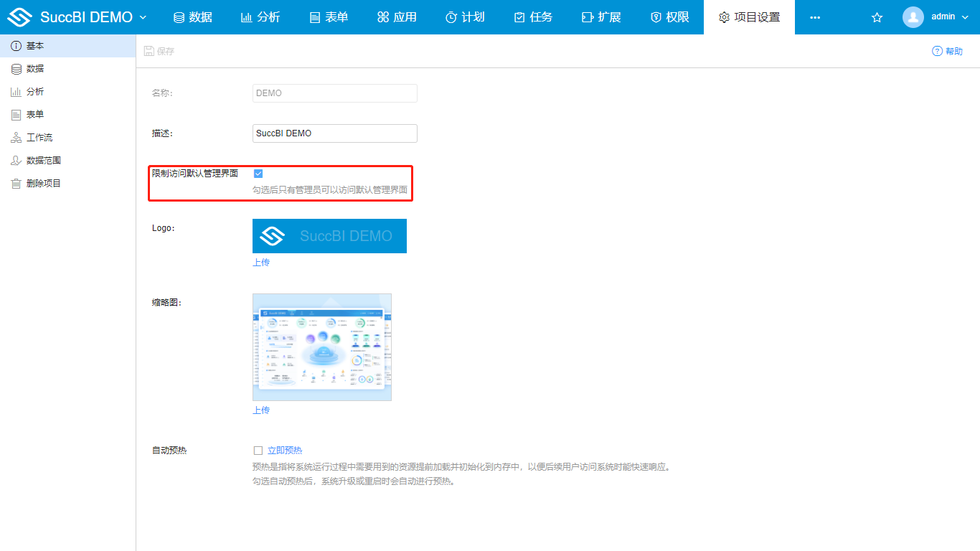Uncheck 限制访问默认管理界面
This screenshot has height=551, width=980.
click(x=258, y=173)
